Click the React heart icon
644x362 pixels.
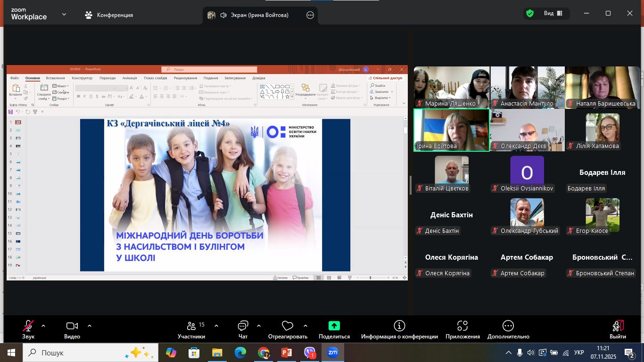pyautogui.click(x=287, y=326)
